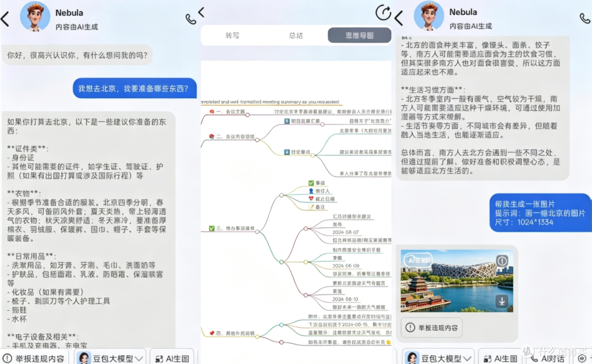Tap the 豆包大模型 avatar icon in the image-generation chat
The width and height of the screenshot is (592, 364).
[412, 358]
